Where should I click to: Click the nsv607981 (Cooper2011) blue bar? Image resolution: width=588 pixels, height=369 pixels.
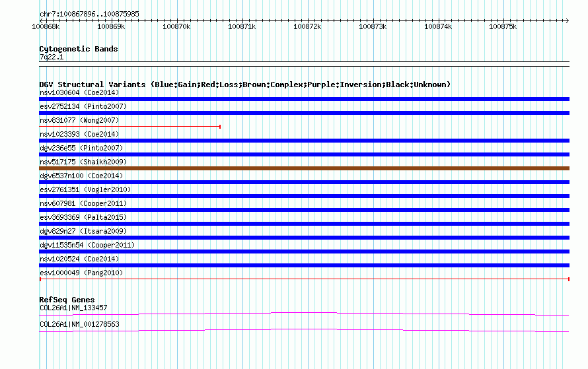pos(304,210)
